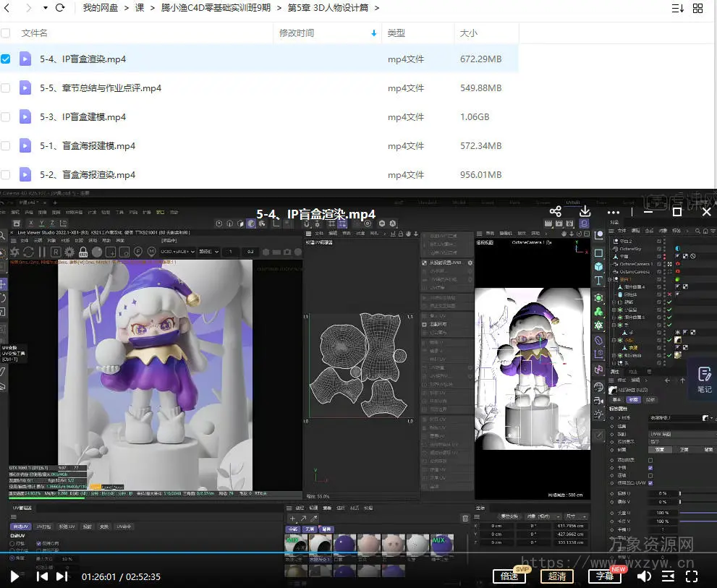Refresh the file list
717x588 pixels.
pos(60,8)
